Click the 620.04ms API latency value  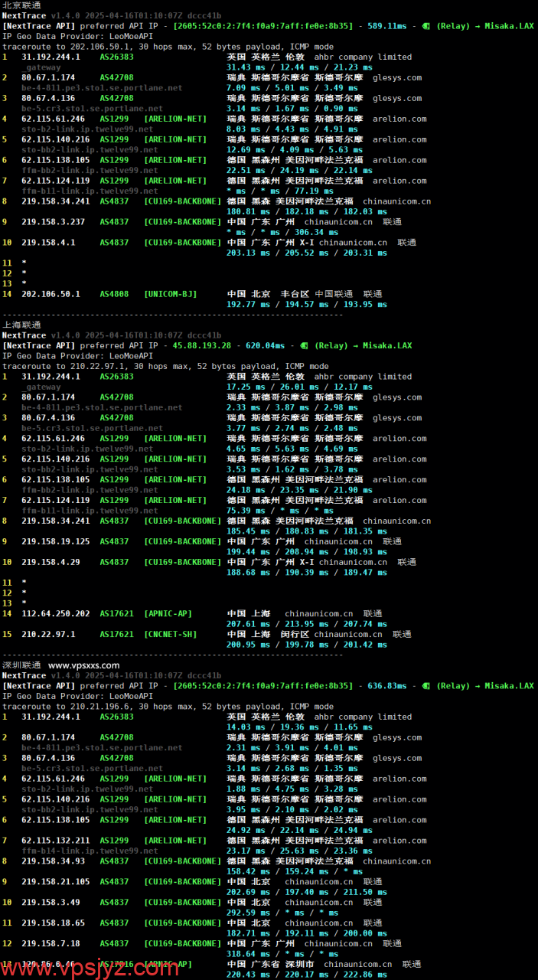pos(264,345)
